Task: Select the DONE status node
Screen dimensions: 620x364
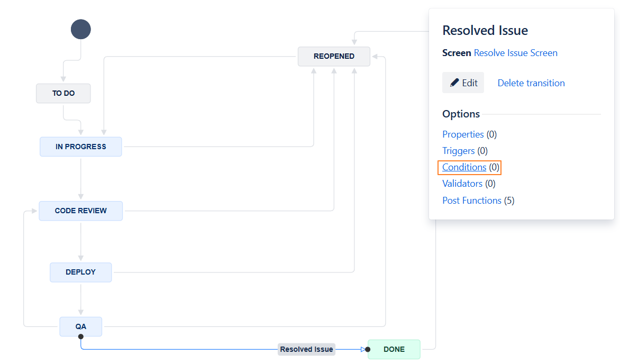Action: (x=394, y=349)
